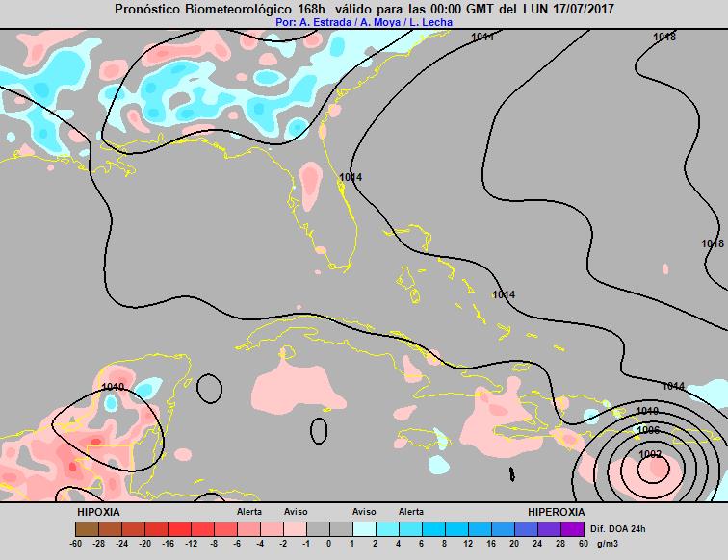Screen dimensions: 728x560
Task: Click the 'Alerta' label on the hyperoxia side
Action: point(411,512)
